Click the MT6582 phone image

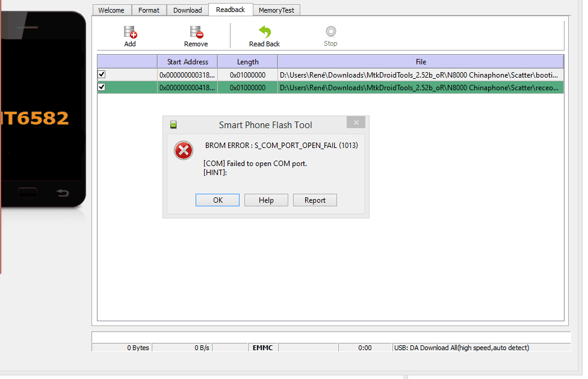click(43, 109)
